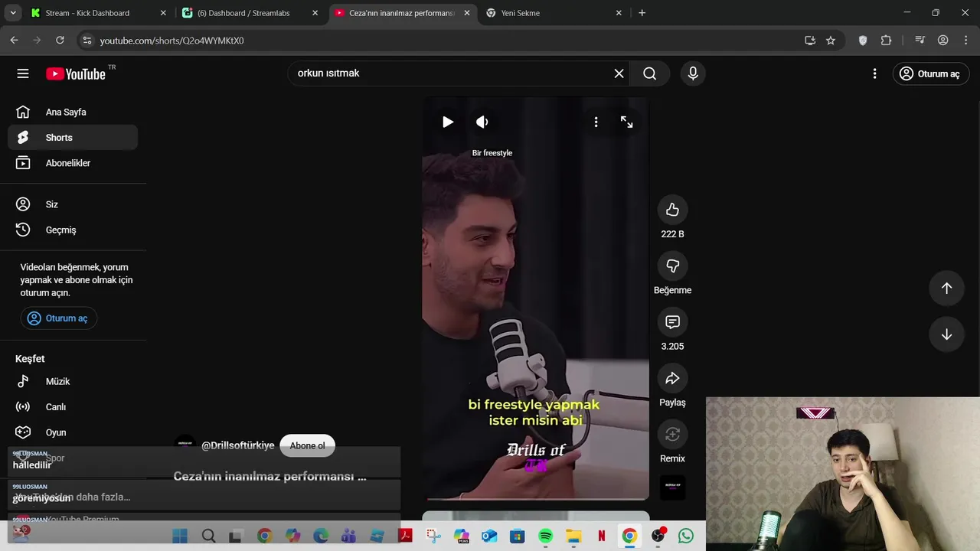Open Oyun under Keşfet
980x551 pixels.
click(x=73, y=432)
